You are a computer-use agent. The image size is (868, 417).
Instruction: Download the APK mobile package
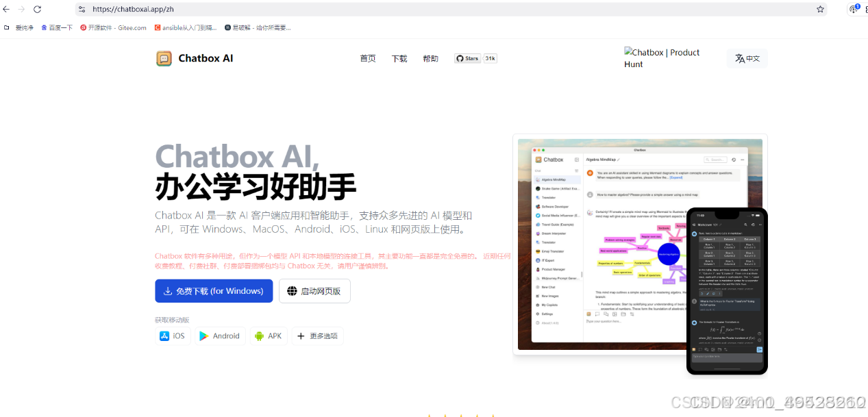(269, 336)
